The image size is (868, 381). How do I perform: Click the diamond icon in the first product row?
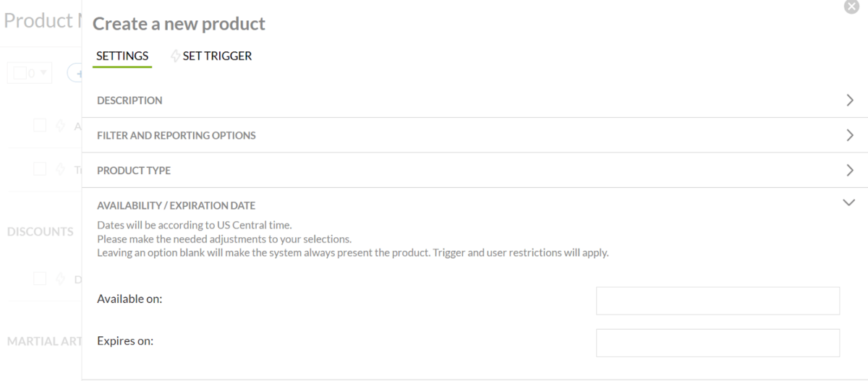pyautogui.click(x=61, y=126)
